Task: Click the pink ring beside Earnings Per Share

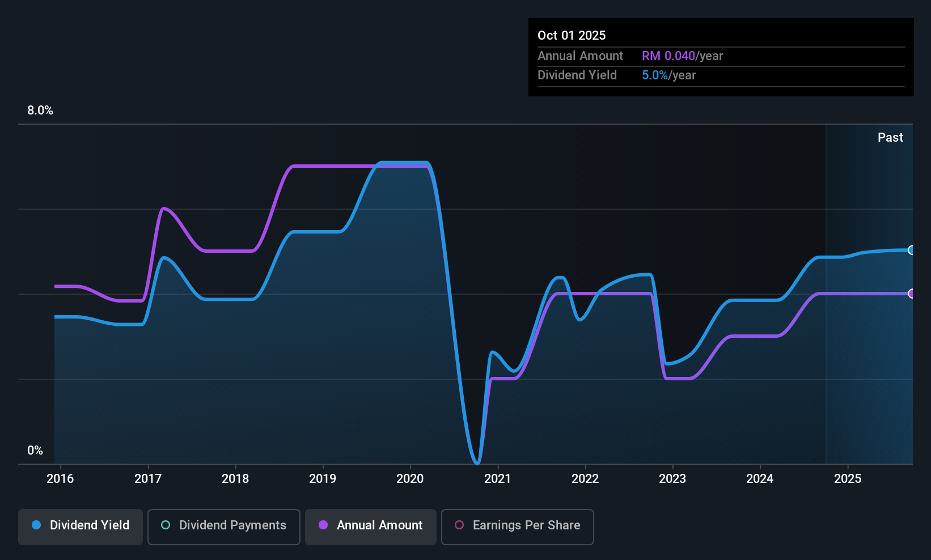Action: click(459, 525)
